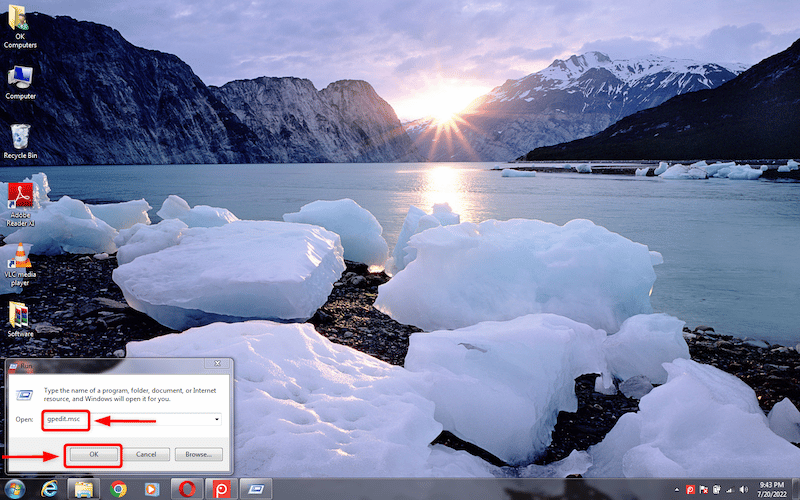This screenshot has height=500, width=800.
Task: Click OK in the Run dialog
Action: click(94, 454)
